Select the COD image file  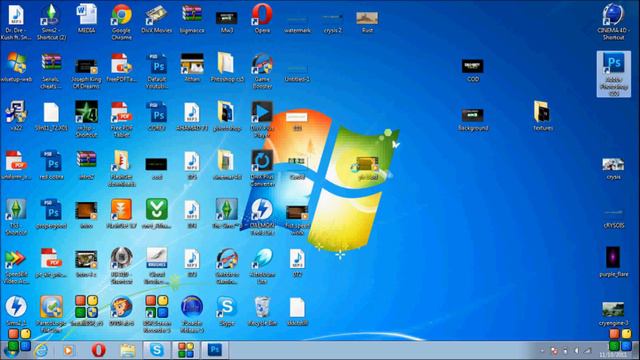click(473, 66)
